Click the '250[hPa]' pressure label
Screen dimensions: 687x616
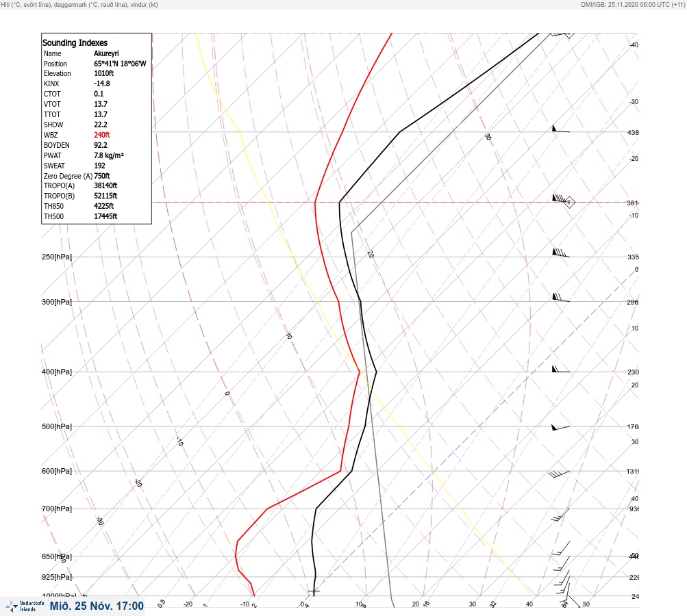pyautogui.click(x=57, y=257)
